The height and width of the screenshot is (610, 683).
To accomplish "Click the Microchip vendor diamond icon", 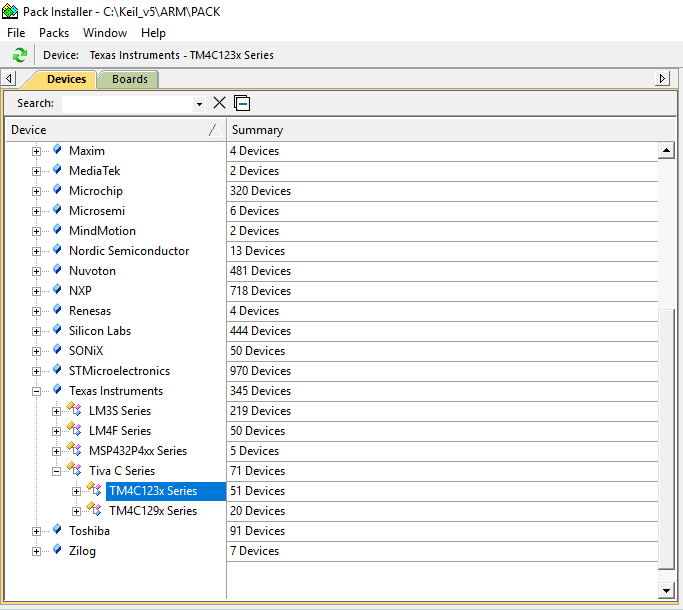I will pos(57,190).
